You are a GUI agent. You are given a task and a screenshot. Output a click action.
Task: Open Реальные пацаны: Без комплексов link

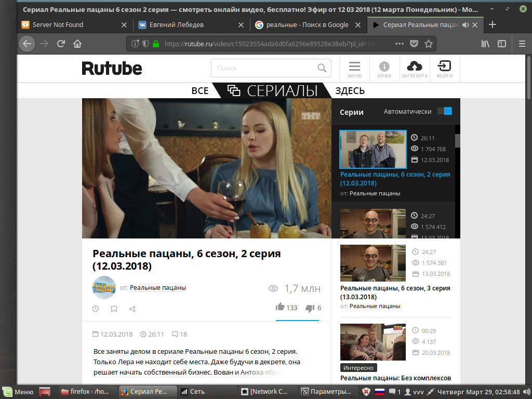click(395, 378)
